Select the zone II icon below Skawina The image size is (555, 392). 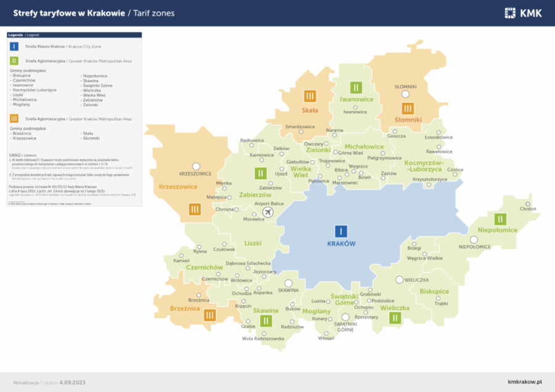click(266, 321)
